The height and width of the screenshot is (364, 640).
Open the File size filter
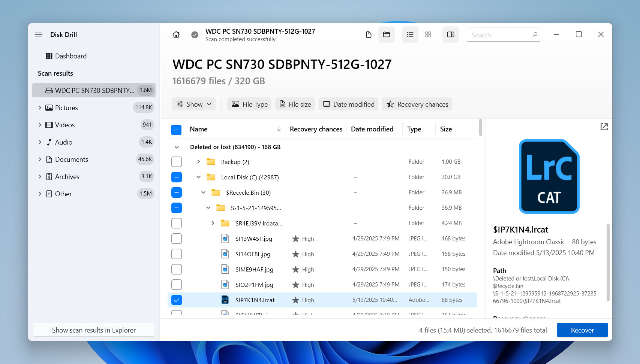(x=295, y=104)
